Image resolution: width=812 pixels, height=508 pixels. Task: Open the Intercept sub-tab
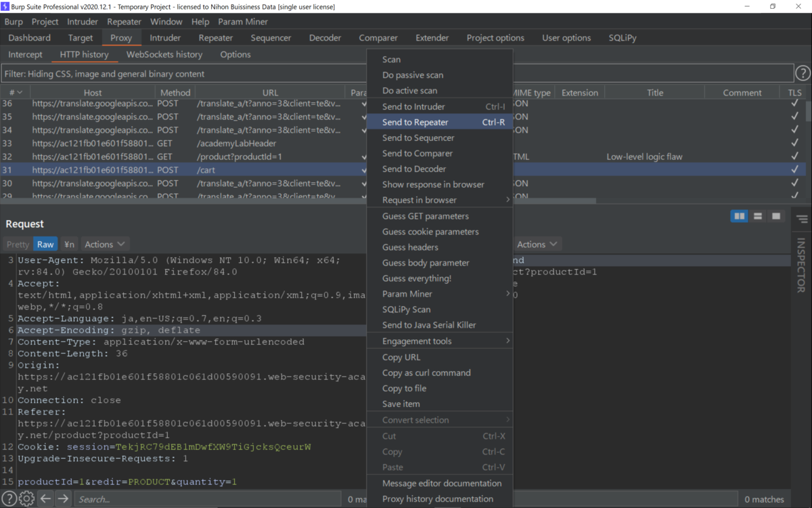tap(25, 54)
